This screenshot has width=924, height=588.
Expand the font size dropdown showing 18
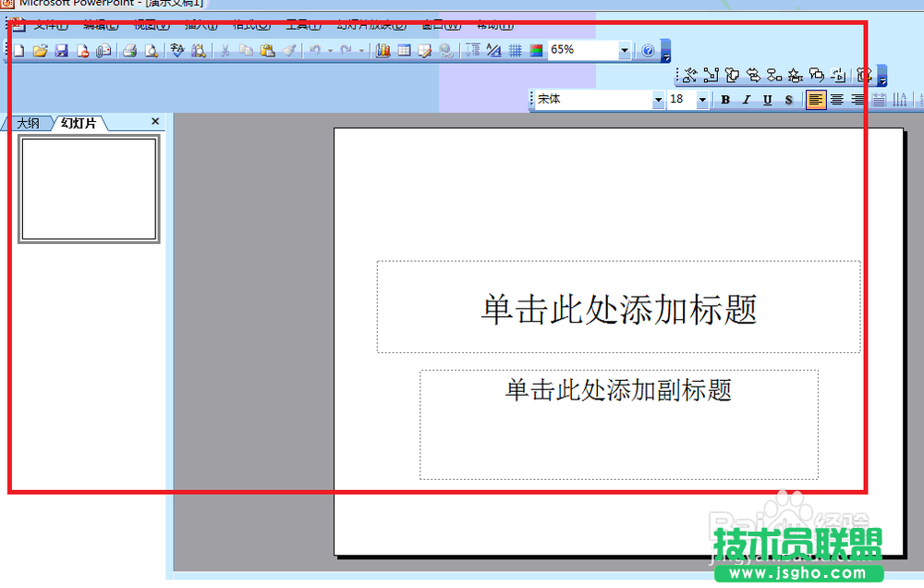pos(702,99)
